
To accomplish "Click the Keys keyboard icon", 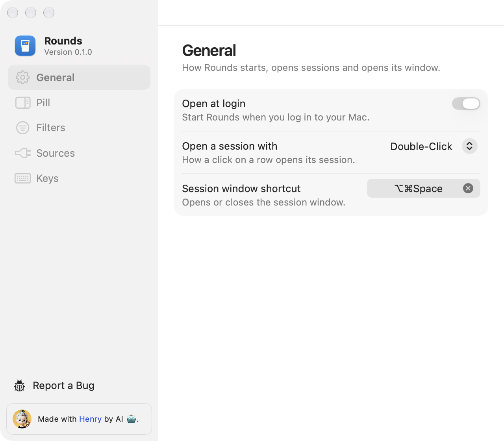I will tap(23, 178).
